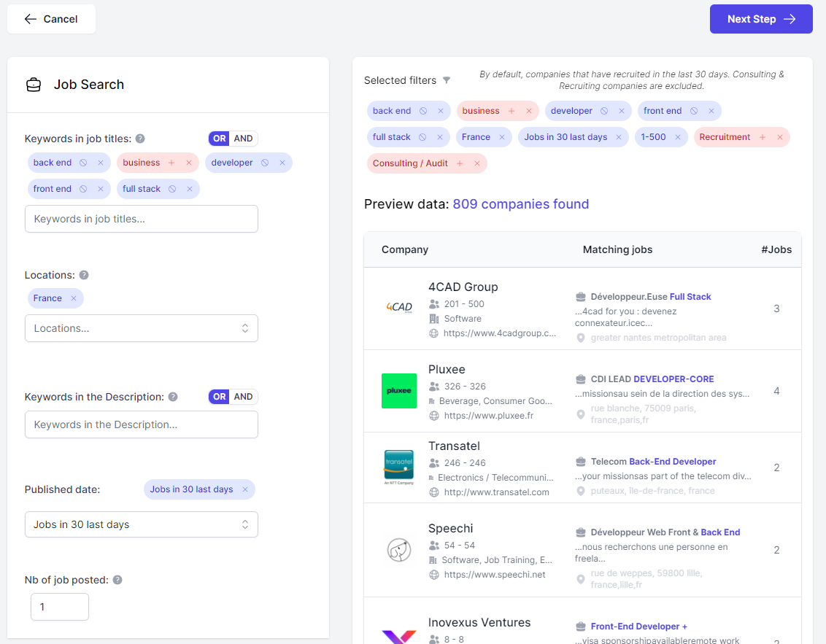Remove 1-500 size filter chip
The height and width of the screenshot is (644, 826).
point(678,137)
